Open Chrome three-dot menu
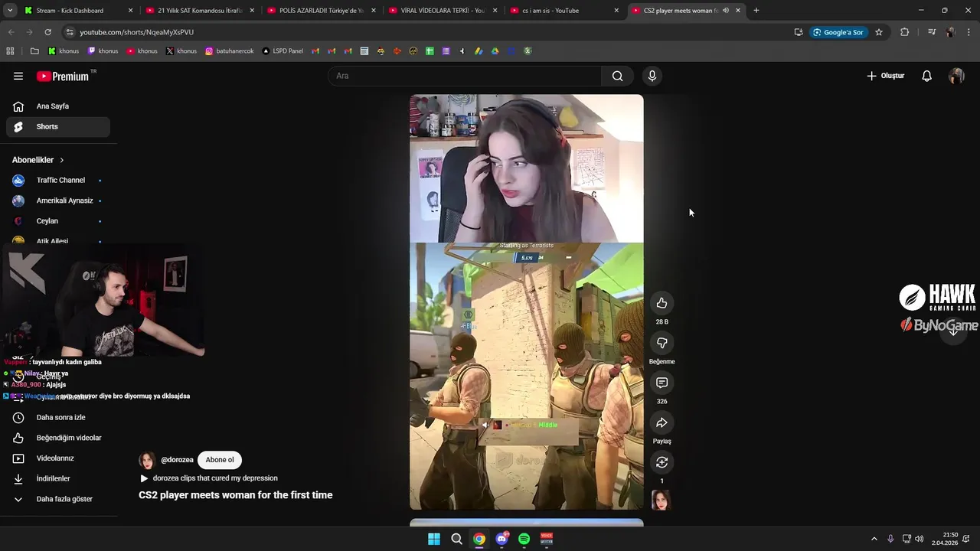 click(x=969, y=32)
